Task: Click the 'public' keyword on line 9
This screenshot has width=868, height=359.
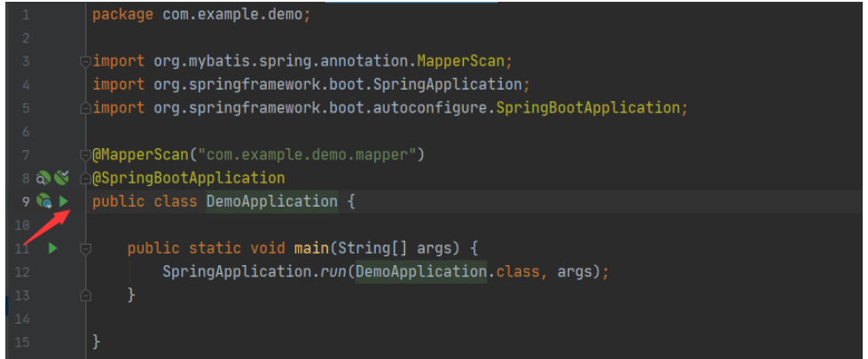Action: coord(119,201)
